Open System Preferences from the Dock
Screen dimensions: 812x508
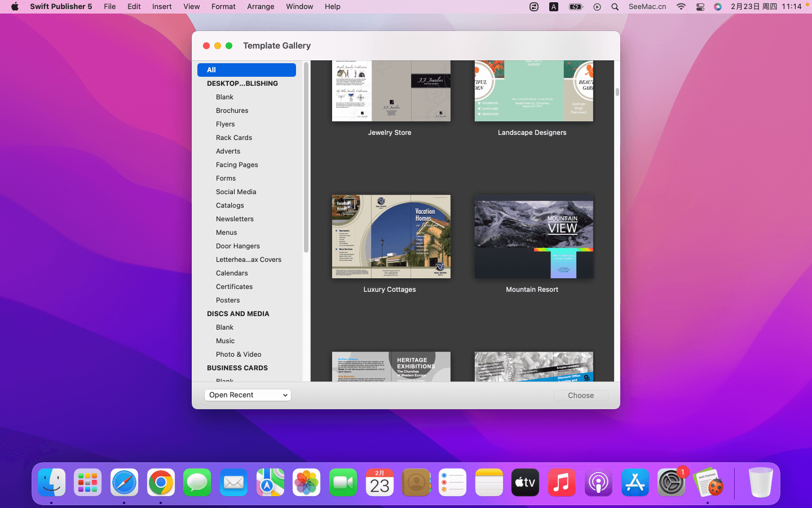671,483
